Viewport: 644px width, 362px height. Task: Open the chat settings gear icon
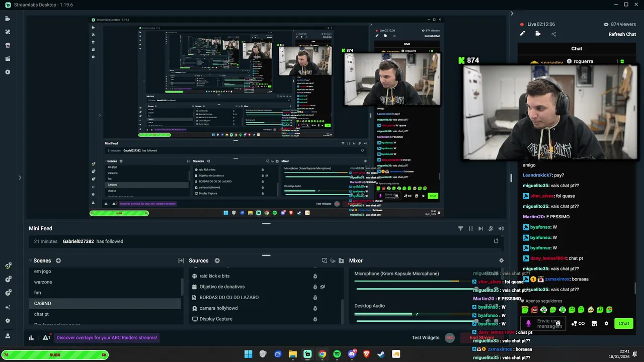pyautogui.click(x=606, y=323)
